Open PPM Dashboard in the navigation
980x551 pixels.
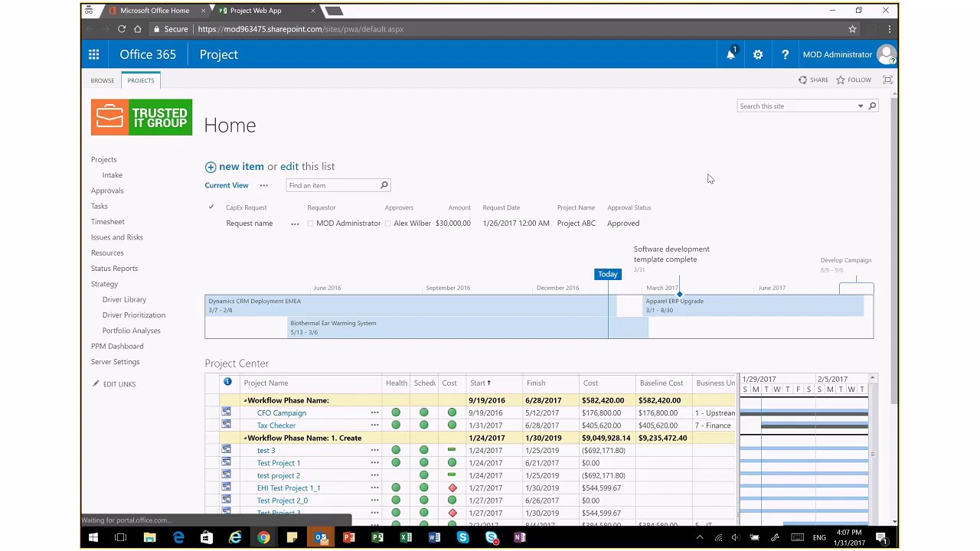coord(117,346)
